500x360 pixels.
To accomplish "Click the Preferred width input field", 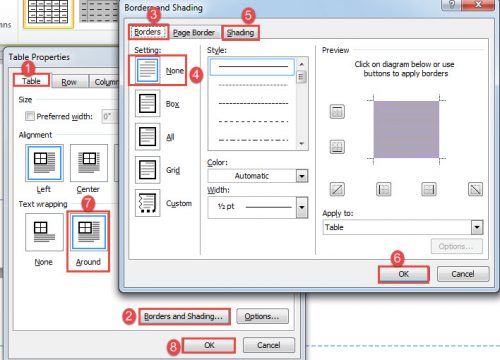I will [x=110, y=116].
